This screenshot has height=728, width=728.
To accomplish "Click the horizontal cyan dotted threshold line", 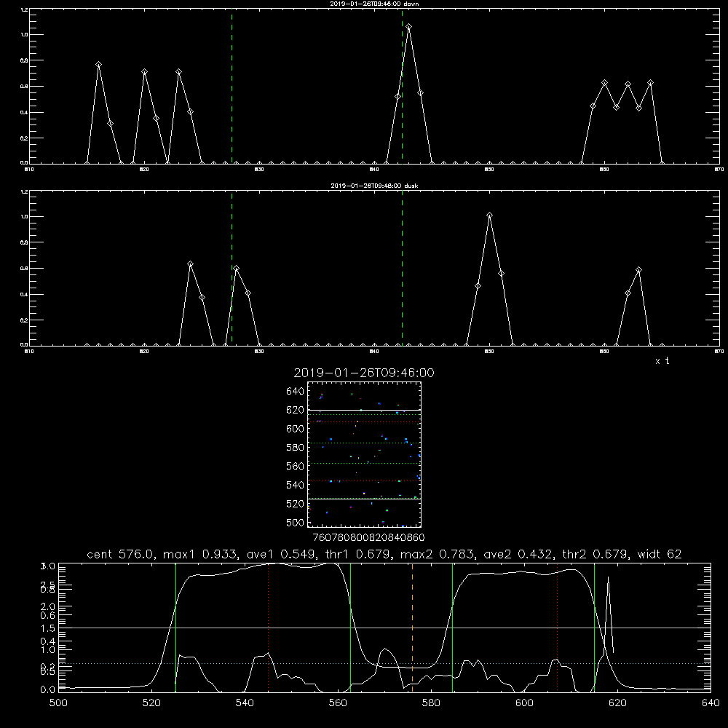I will tap(384, 664).
